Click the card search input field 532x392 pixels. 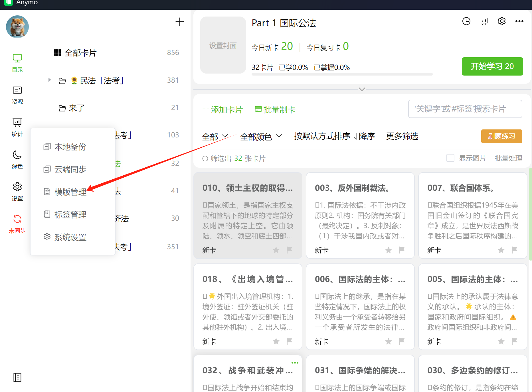[465, 109]
